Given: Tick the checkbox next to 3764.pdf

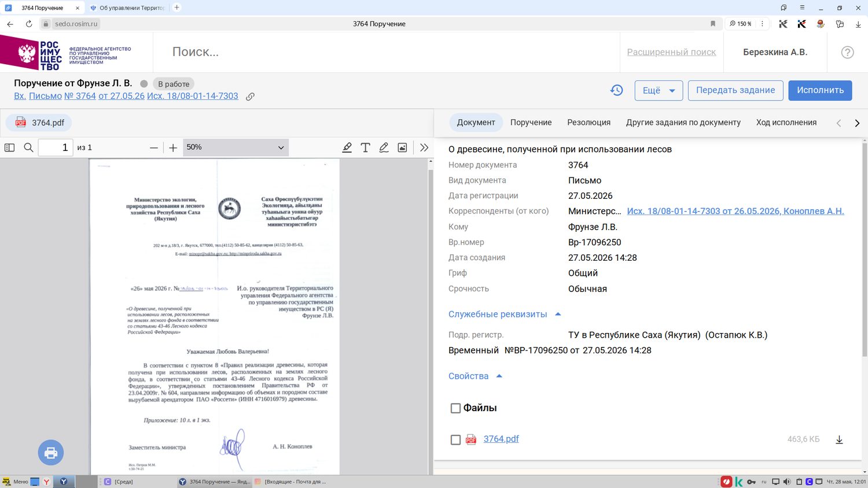Looking at the screenshot, I should 455,440.
